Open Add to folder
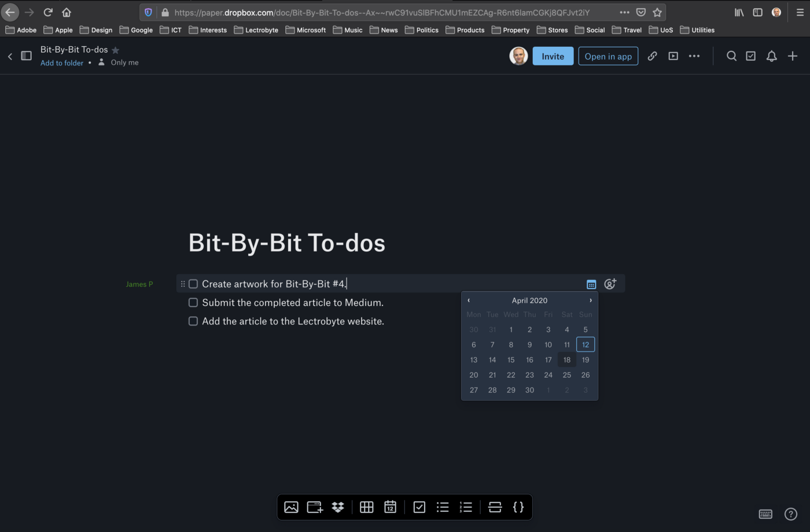The width and height of the screenshot is (810, 532). (x=61, y=62)
